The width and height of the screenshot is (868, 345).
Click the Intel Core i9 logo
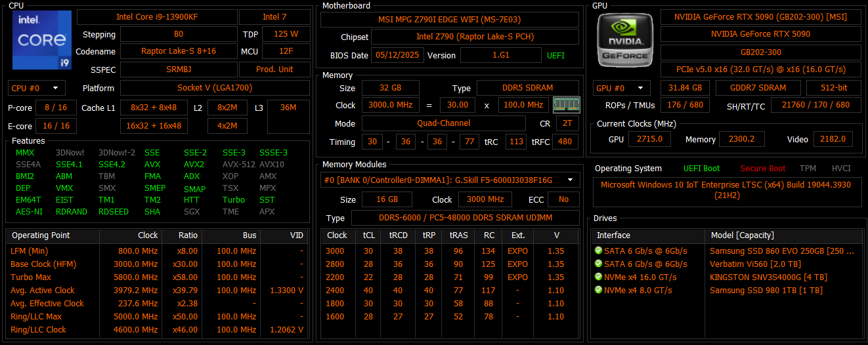tap(42, 40)
